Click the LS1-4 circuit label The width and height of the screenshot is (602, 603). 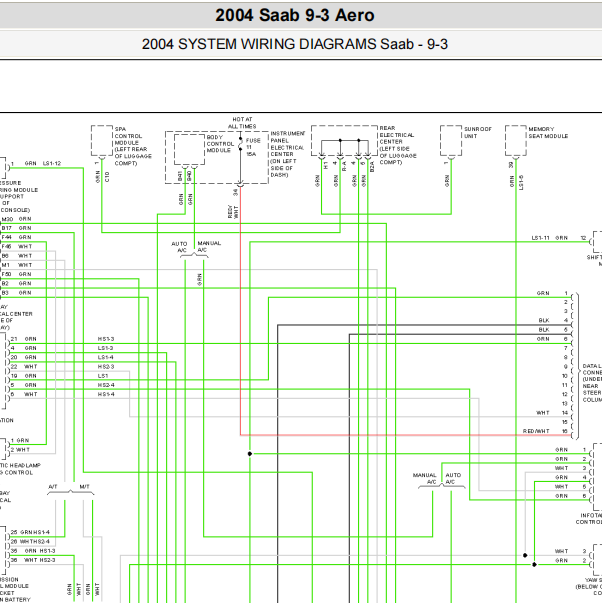(105, 357)
